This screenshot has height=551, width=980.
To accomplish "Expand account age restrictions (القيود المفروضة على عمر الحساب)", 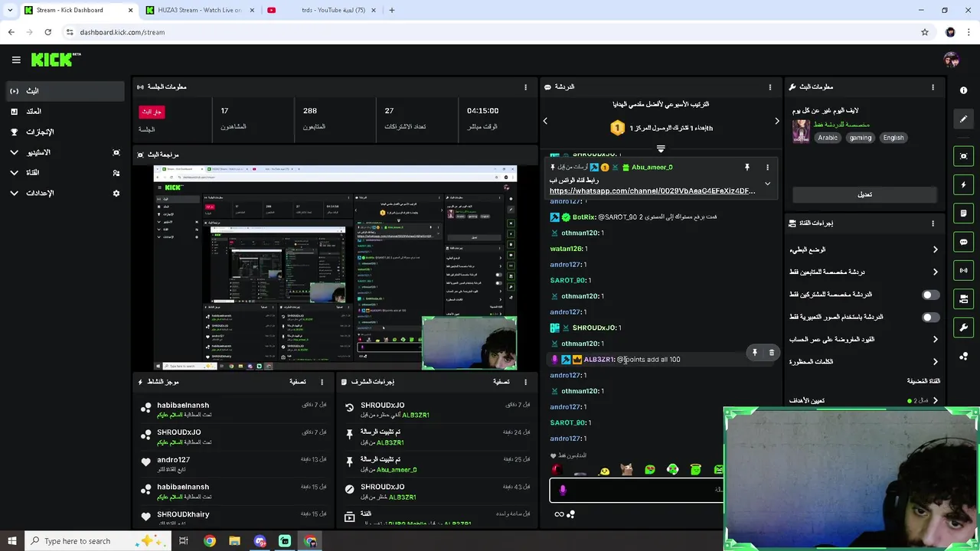I will tap(935, 339).
